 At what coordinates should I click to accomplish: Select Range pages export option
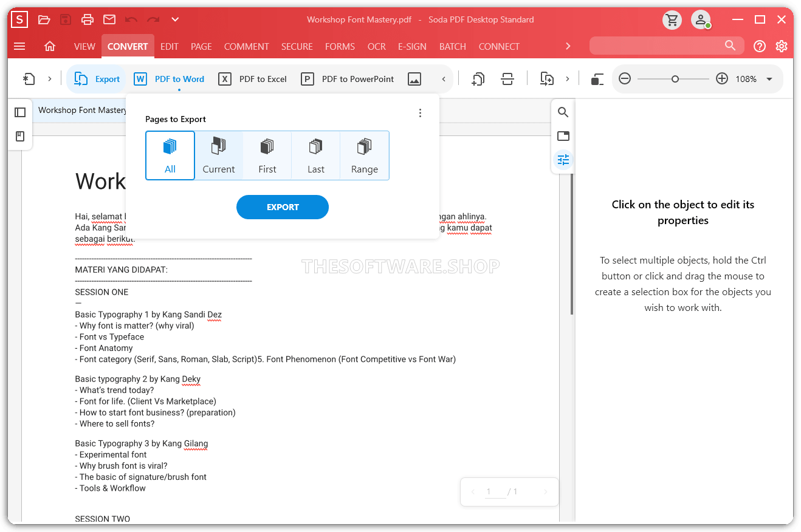[x=365, y=155]
